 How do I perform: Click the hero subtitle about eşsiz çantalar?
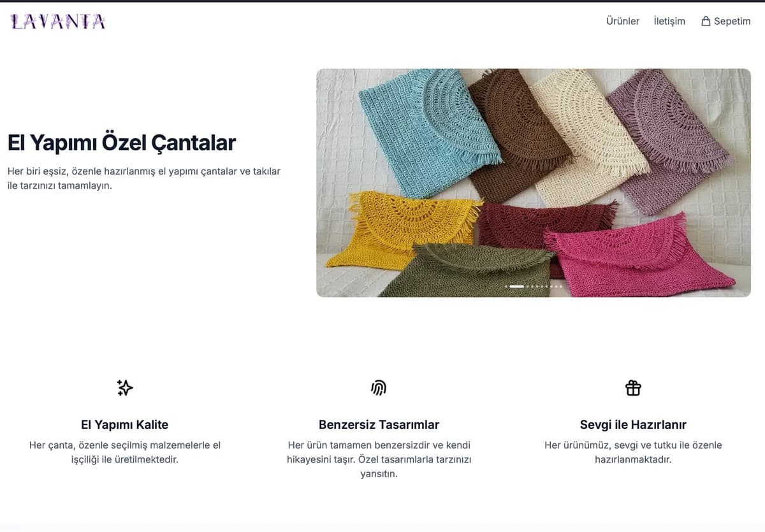(x=144, y=178)
